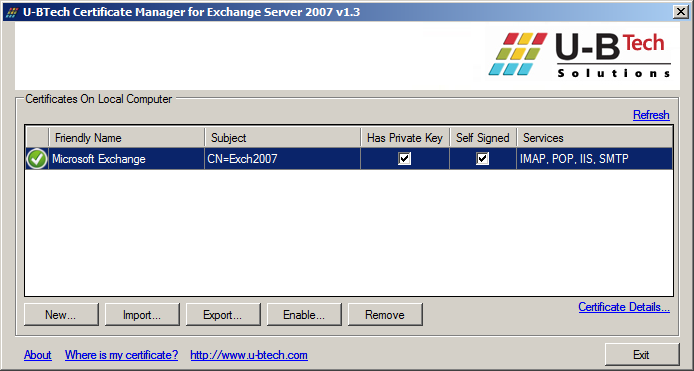Sort by the Subject column header
This screenshot has width=694, height=371.
point(282,138)
